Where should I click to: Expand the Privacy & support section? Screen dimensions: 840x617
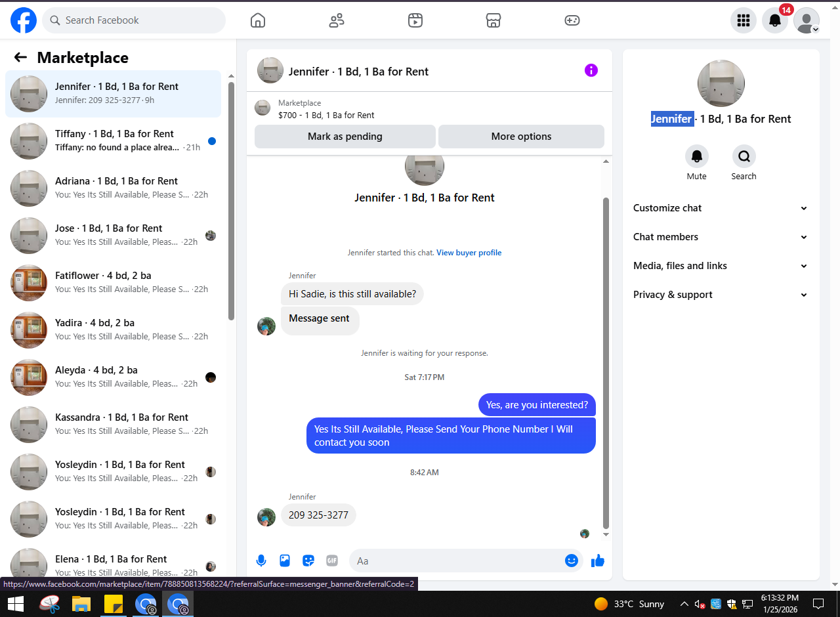(x=721, y=295)
